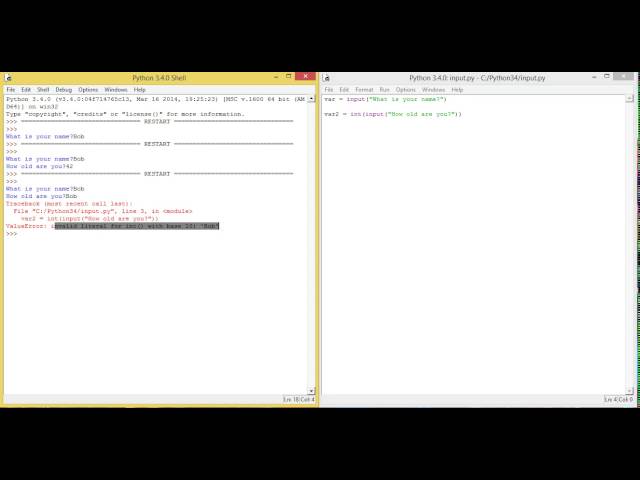Image resolution: width=640 pixels, height=480 pixels.
Task: Click the editor scrollbar down arrow
Action: [x=629, y=391]
